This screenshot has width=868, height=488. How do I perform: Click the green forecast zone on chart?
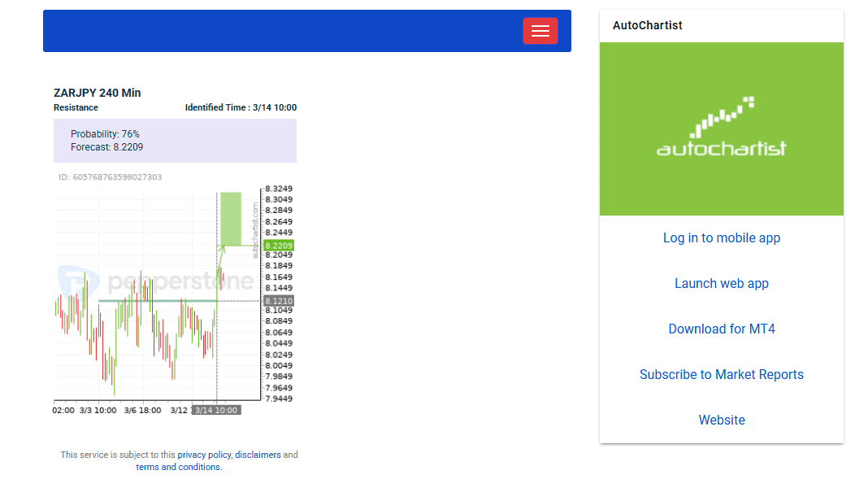tap(231, 219)
